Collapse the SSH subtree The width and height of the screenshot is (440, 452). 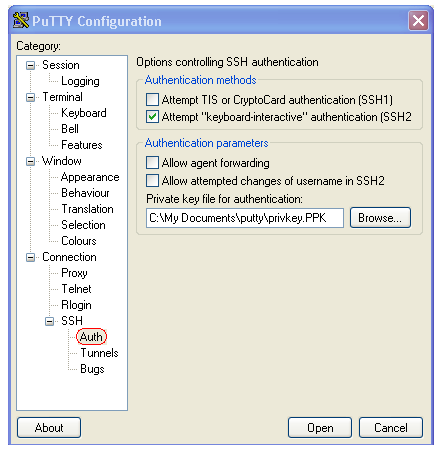49,321
